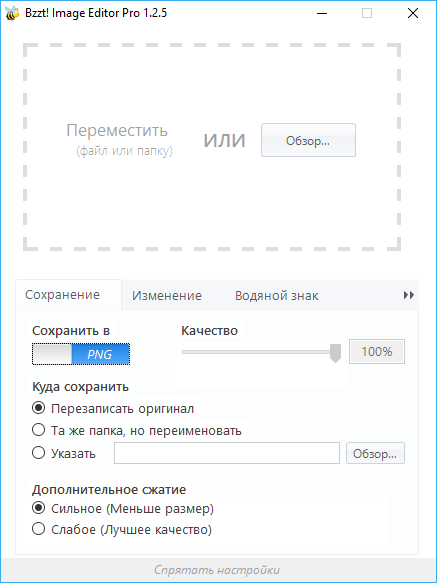Viewport: 437px width, 583px height.
Task: Click the bee app icon in title bar
Action: pos(12,13)
